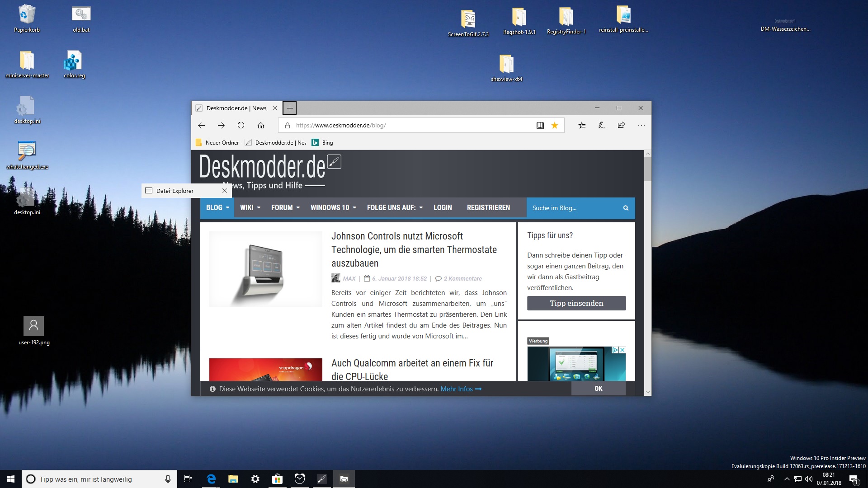The height and width of the screenshot is (488, 868).
Task: Click the blog search magnifier icon
Action: (x=626, y=208)
